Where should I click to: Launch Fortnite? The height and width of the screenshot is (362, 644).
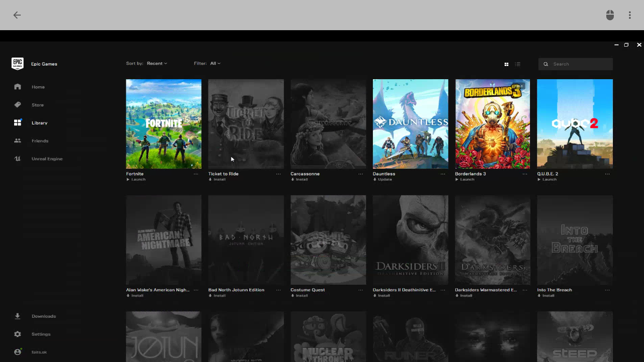(136, 180)
